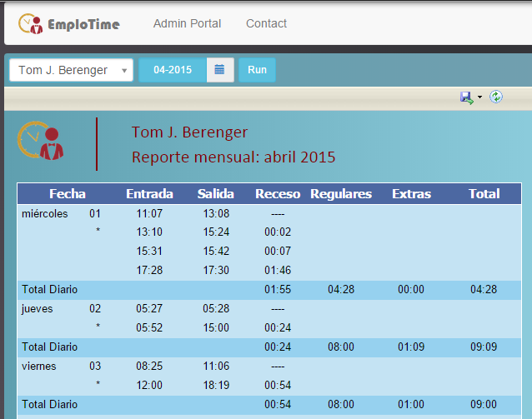
Task: Open the Tom J. Berenger employee dropdown
Action: (x=71, y=70)
